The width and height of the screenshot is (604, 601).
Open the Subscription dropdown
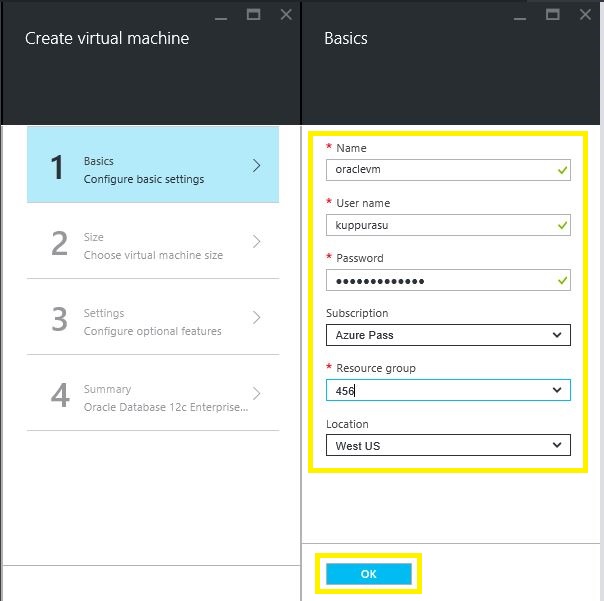448,335
